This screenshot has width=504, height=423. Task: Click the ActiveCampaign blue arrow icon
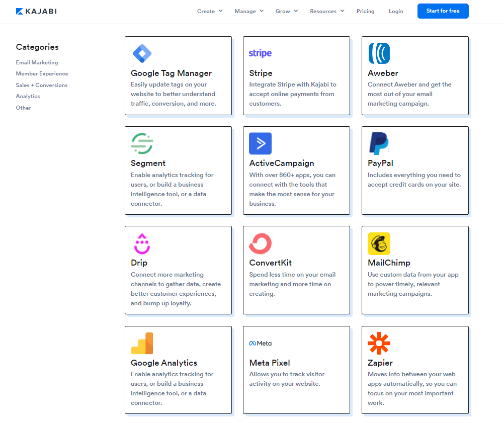click(x=261, y=143)
